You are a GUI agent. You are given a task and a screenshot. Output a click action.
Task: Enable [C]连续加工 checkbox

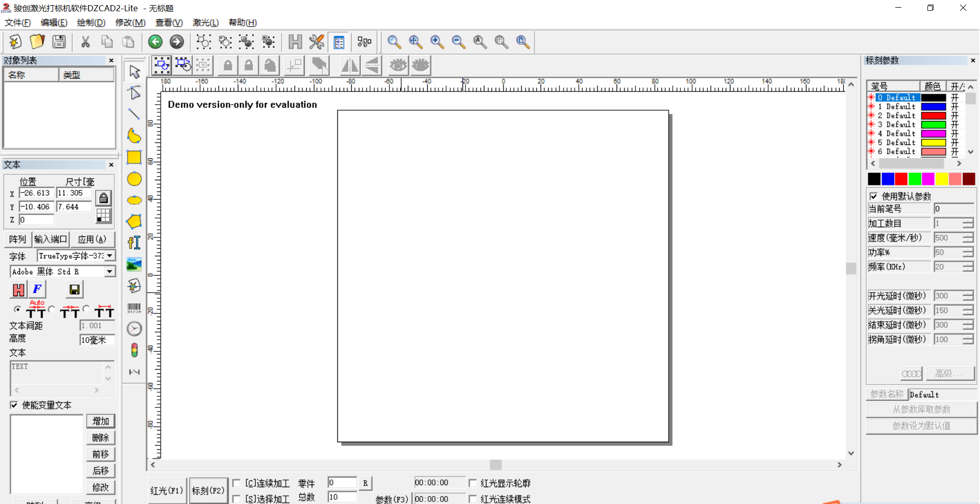coord(236,483)
